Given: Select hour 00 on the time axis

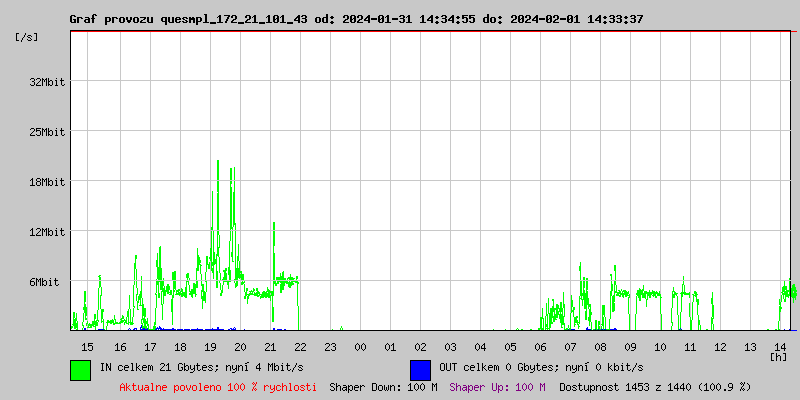Looking at the screenshot, I should [360, 346].
